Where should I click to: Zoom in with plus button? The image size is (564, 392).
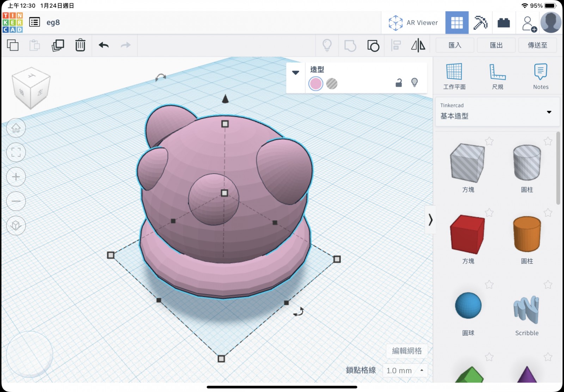[16, 177]
